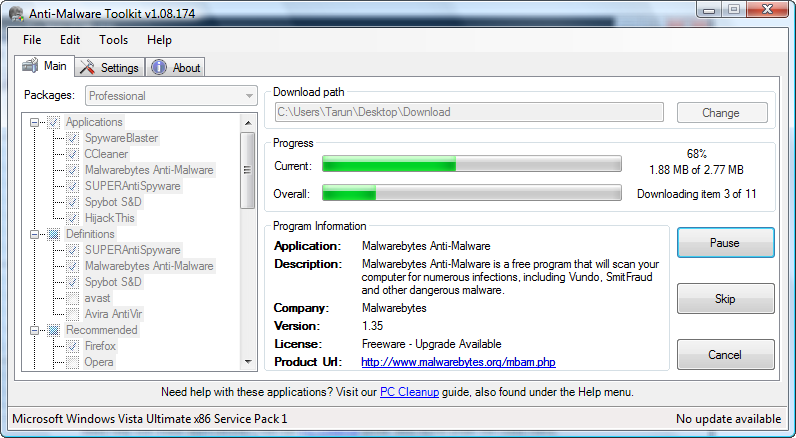The width and height of the screenshot is (796, 438).
Task: Select the HijackThis tree item label
Action: coord(110,218)
